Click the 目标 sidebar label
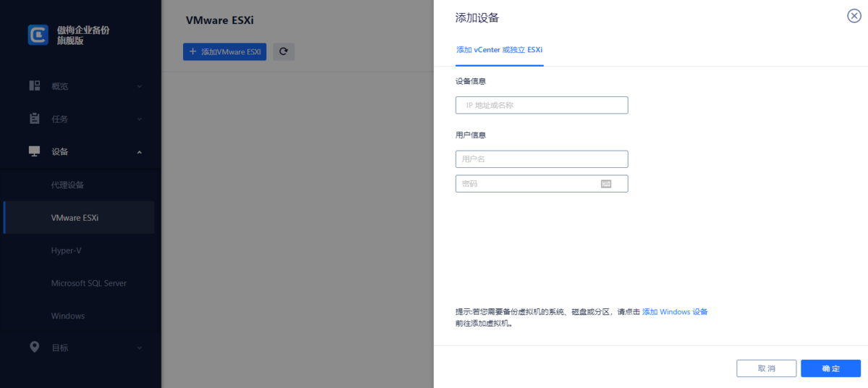The image size is (868, 388). [x=59, y=347]
